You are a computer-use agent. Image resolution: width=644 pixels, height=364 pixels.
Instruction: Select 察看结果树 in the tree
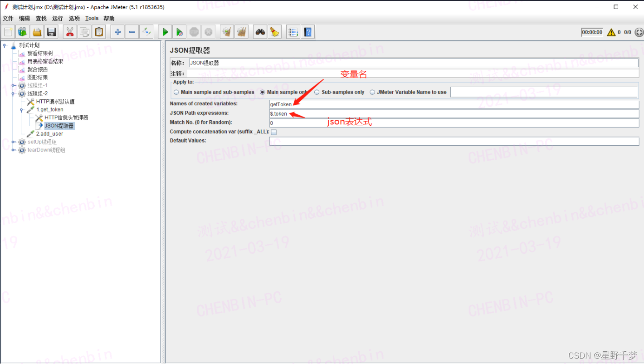40,53
